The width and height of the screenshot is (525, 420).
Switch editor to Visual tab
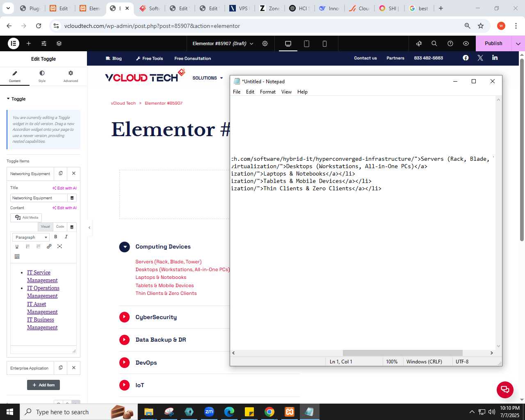point(46,227)
